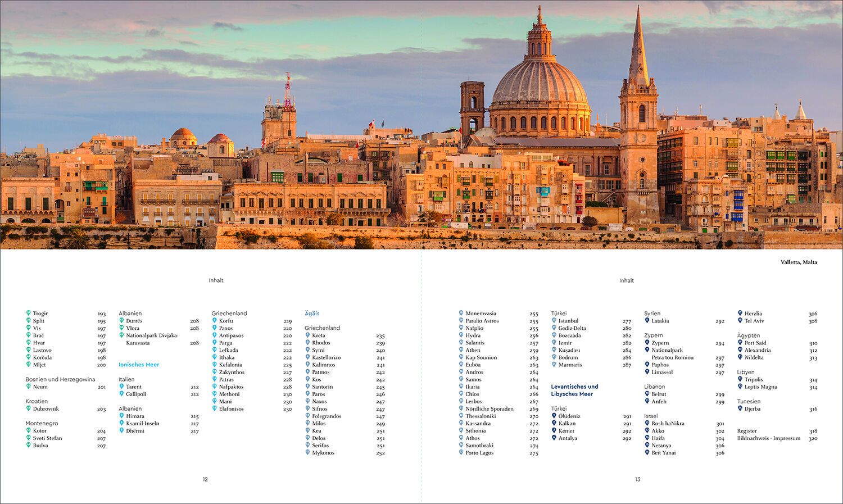Select the Bildnachweis · Impressum entry
The width and height of the screenshot is (843, 504).
pos(768,438)
